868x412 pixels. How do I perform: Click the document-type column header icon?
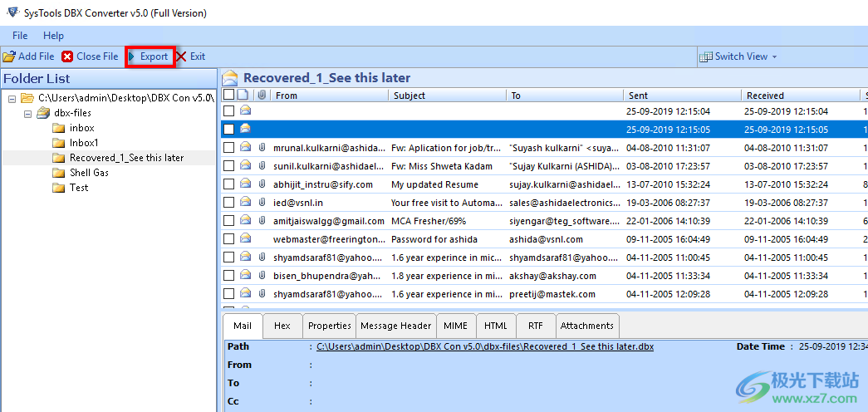tap(243, 96)
